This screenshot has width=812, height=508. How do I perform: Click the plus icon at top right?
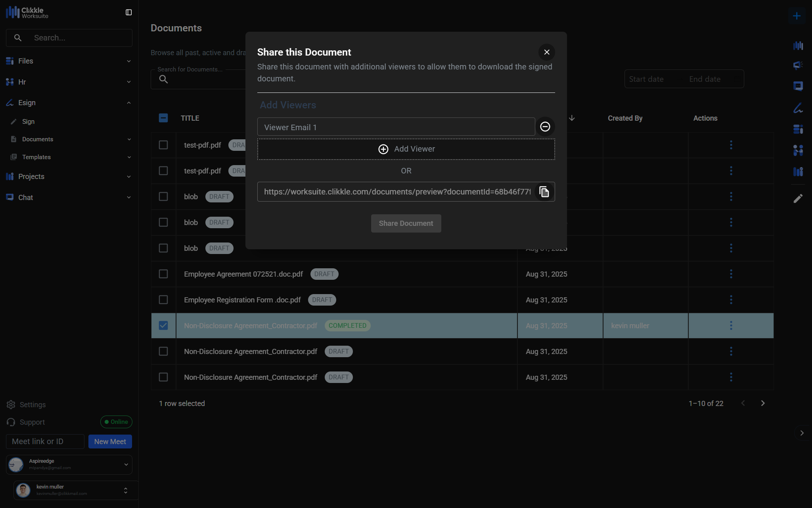pos(797,16)
